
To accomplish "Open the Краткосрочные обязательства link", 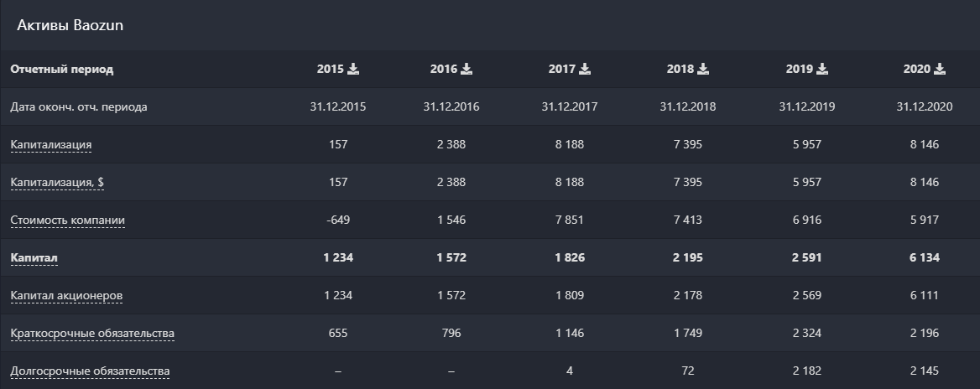I will 92,334.
